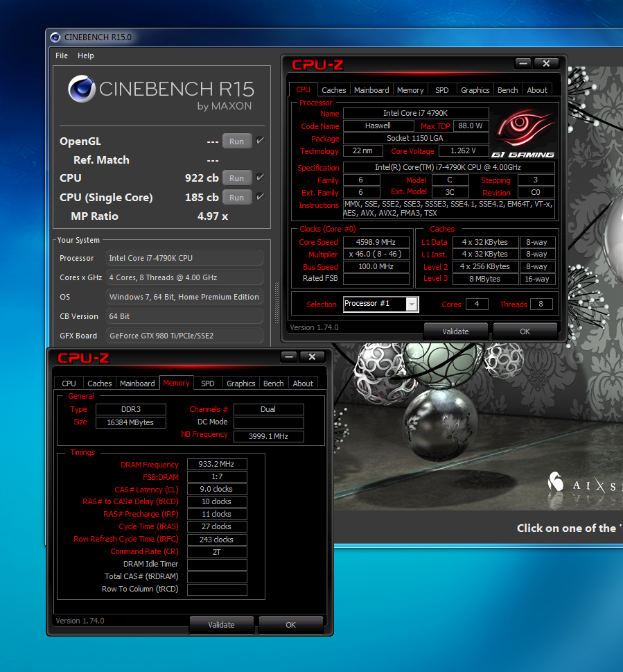Screen dimensions: 623x672
Task: Switch to Memory tab in top CPU-Z window
Action: [x=410, y=90]
